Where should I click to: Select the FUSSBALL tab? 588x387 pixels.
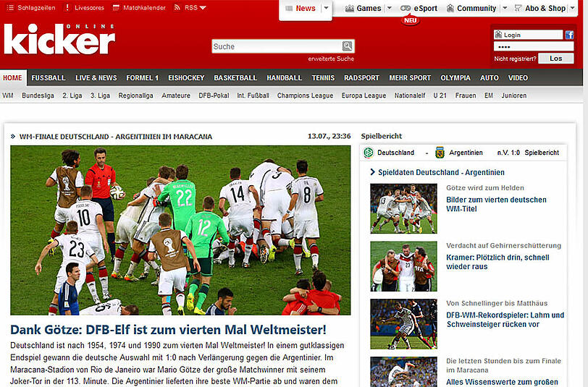(49, 78)
